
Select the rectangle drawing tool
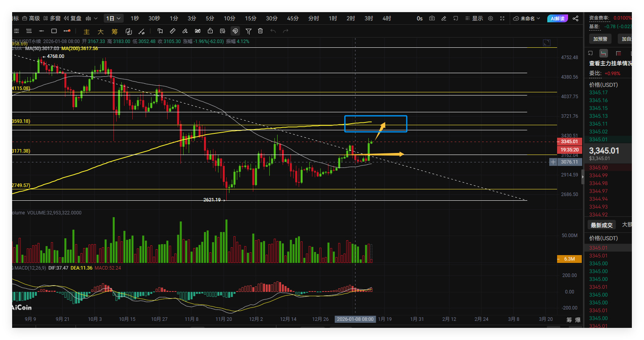[54, 31]
